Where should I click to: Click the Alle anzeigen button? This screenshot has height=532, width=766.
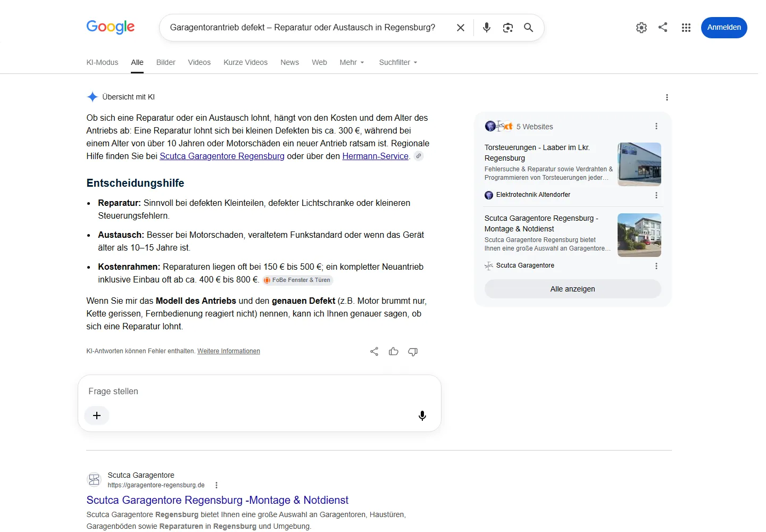tap(573, 289)
